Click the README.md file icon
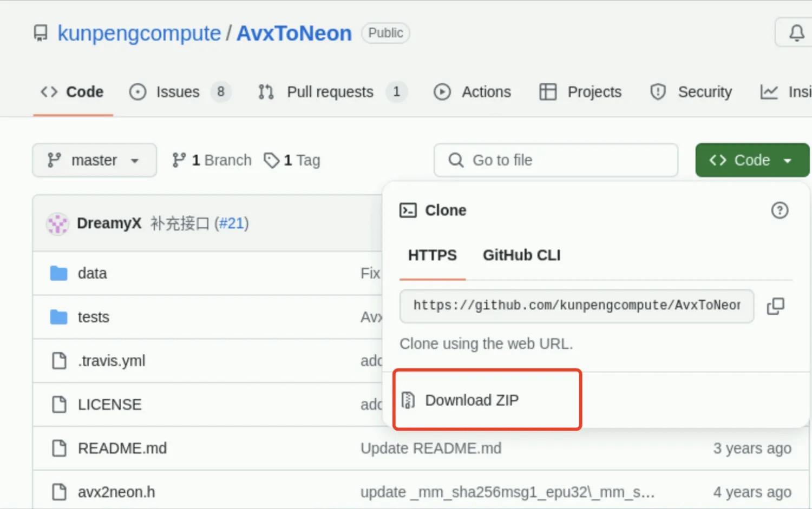Screen dimensions: 812x509 click(59, 448)
